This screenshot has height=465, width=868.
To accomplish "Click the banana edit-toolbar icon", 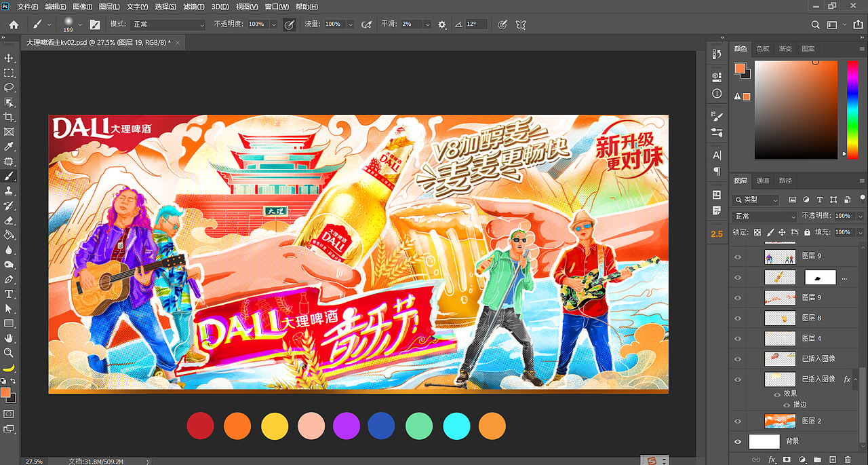I will coord(9,367).
